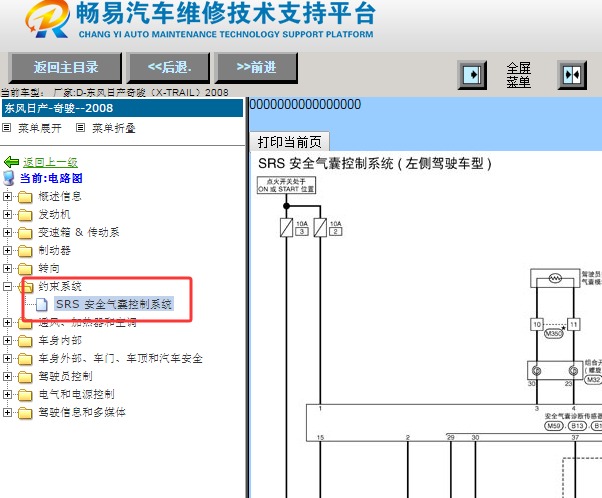Click the 菜单折叠 icon
The height and width of the screenshot is (498, 602).
80,127
